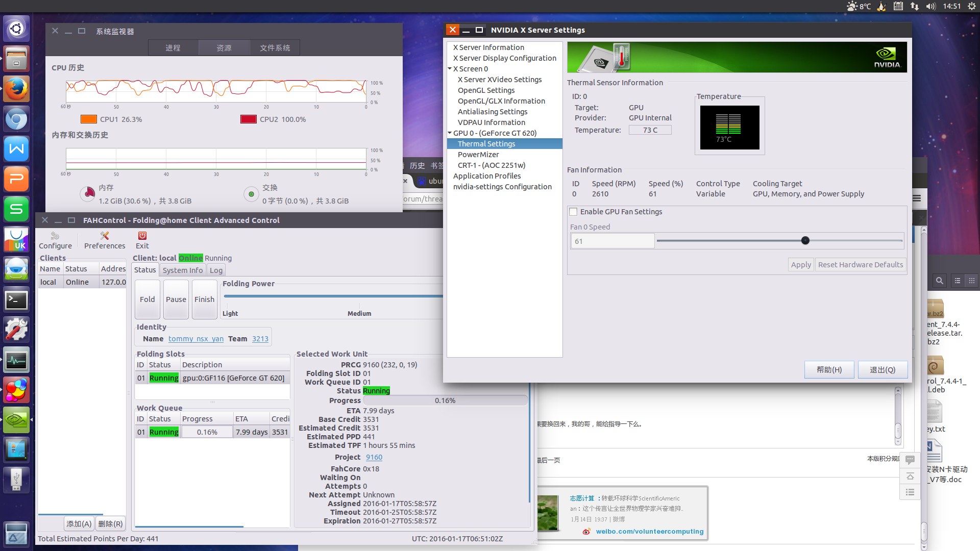Image resolution: width=980 pixels, height=551 pixels.
Task: Open the weather indicator in top bar
Action: coord(859,6)
